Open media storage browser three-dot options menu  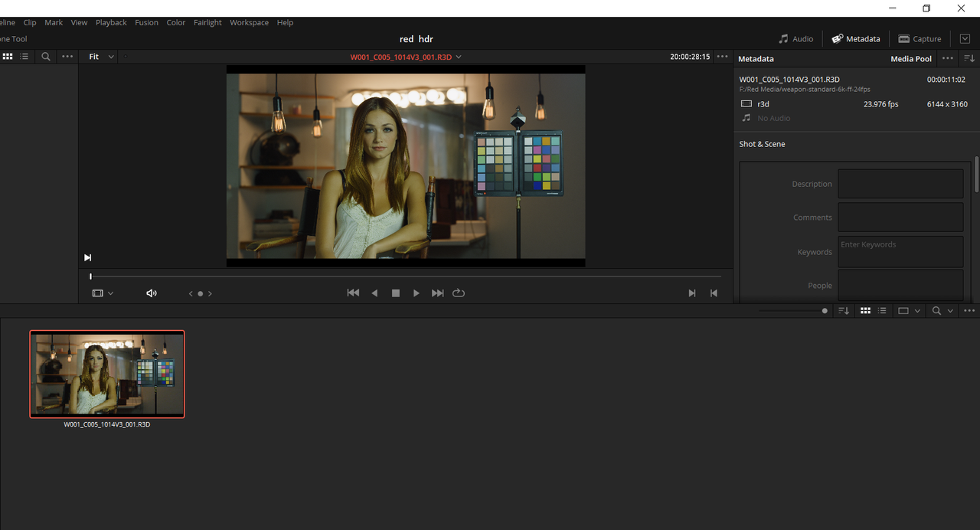(67, 57)
